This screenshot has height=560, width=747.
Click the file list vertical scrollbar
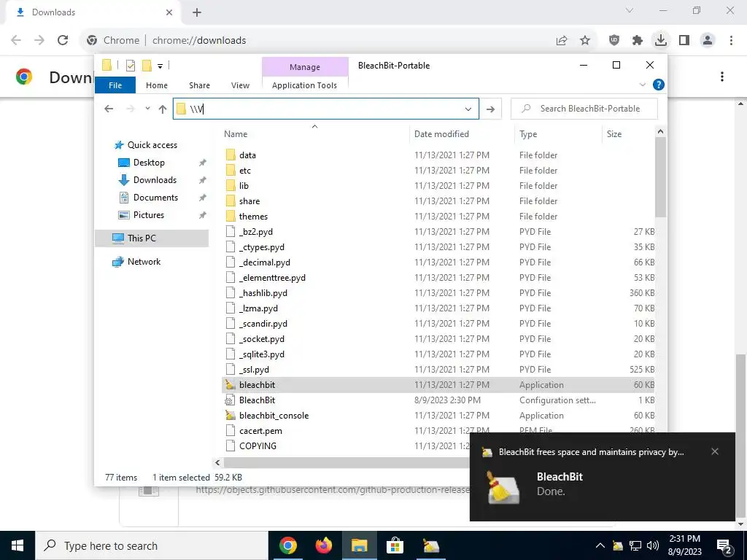click(x=660, y=176)
